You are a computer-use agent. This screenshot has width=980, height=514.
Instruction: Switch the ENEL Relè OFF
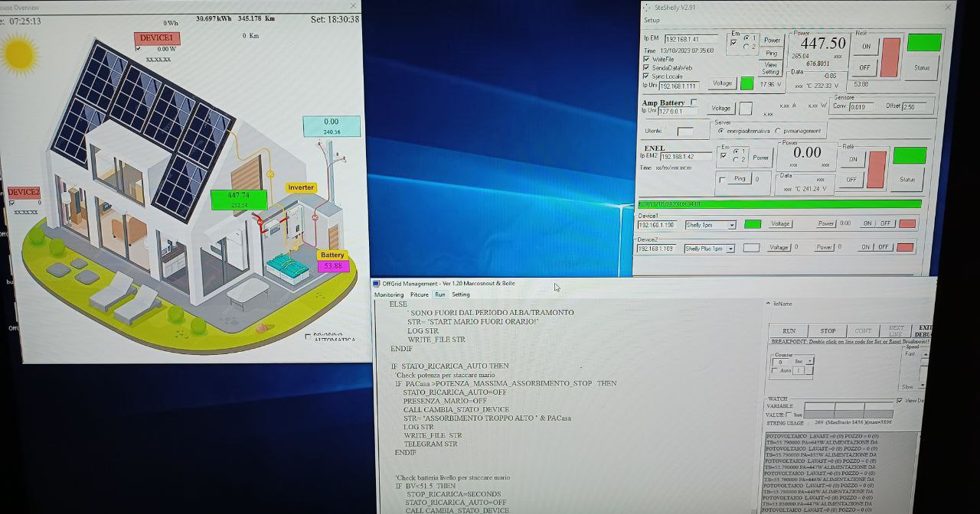pos(851,180)
